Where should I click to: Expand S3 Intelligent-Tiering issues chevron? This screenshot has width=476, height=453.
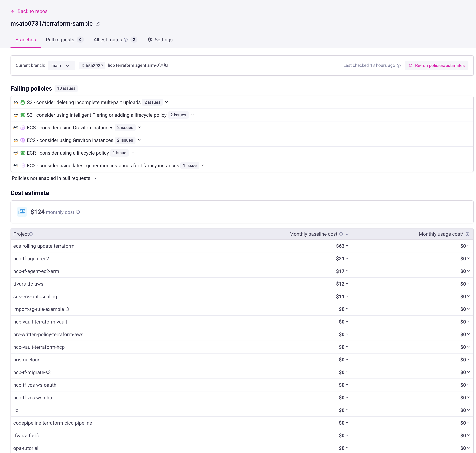193,115
